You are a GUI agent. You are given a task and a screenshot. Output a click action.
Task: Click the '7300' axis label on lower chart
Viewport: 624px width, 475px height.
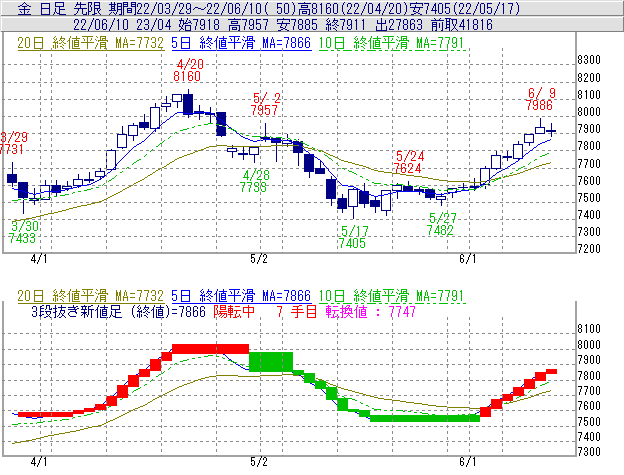(x=589, y=452)
